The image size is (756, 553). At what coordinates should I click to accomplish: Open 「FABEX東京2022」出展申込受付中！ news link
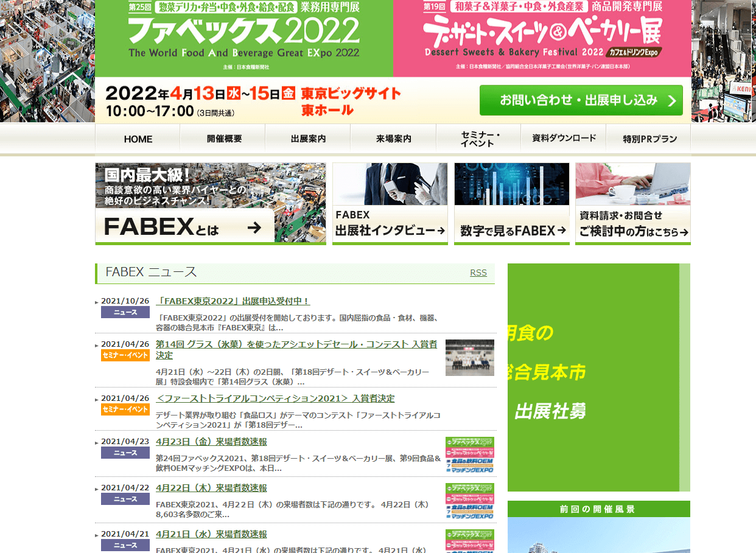point(233,301)
